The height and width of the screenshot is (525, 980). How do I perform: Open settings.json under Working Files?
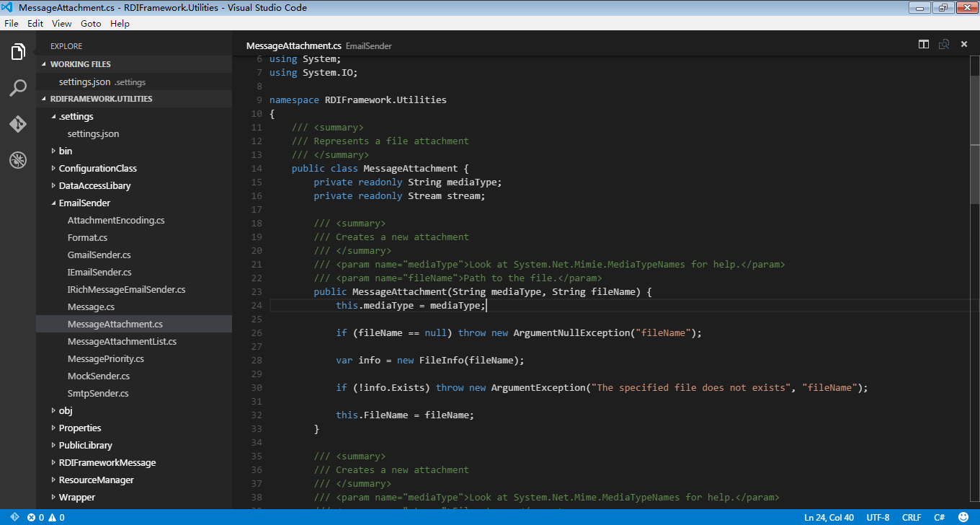pyautogui.click(x=134, y=81)
